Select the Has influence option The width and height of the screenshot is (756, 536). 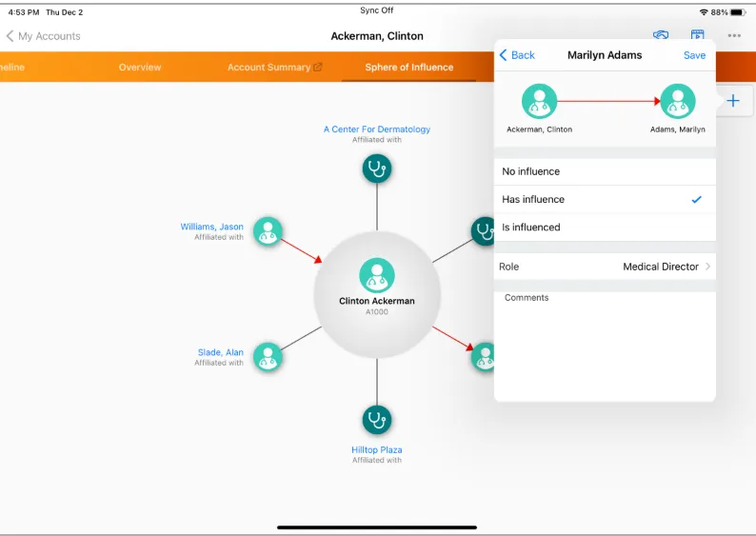pyautogui.click(x=605, y=200)
